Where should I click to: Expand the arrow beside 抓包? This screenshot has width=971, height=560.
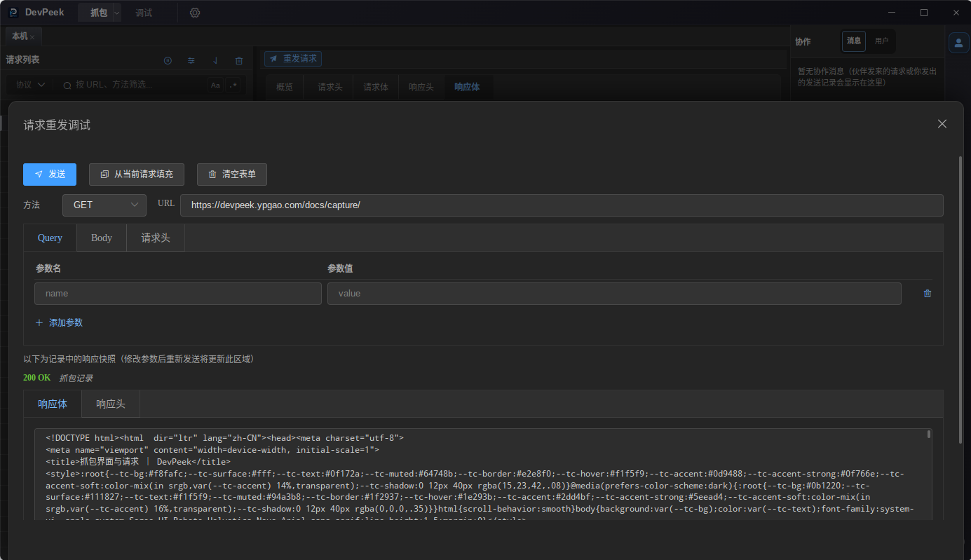117,13
